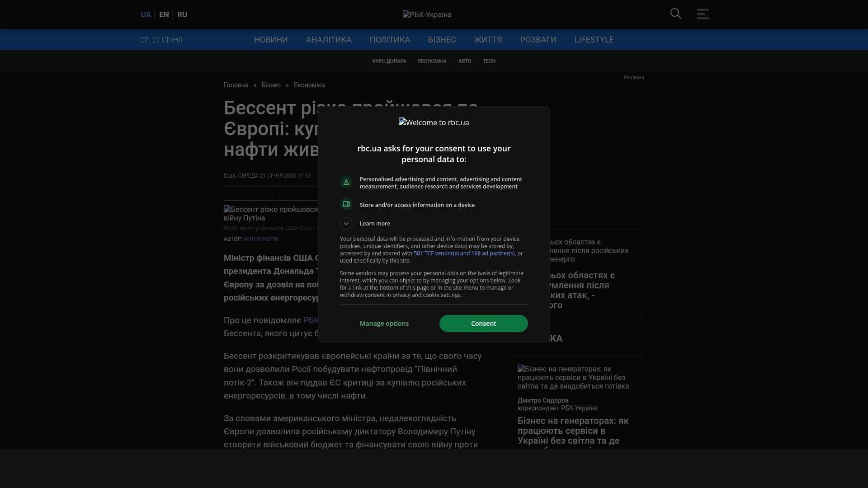Select UA language option
Screen dimensions: 868x488
click(146, 15)
